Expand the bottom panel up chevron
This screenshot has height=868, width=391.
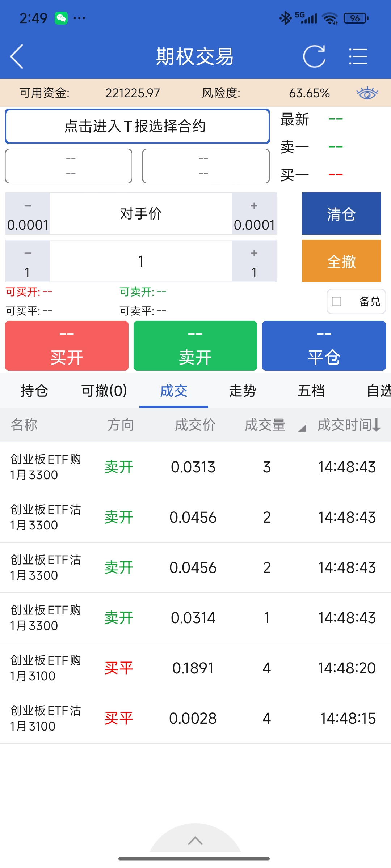(x=195, y=841)
